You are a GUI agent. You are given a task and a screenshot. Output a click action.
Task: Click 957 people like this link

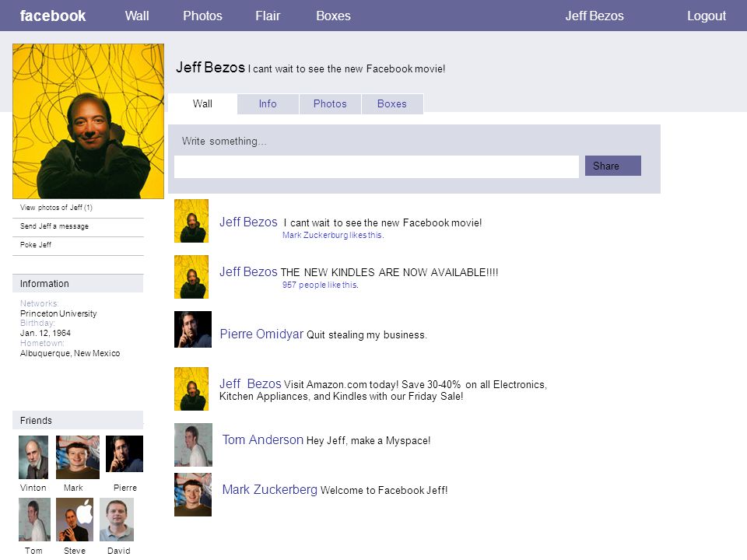(x=320, y=285)
